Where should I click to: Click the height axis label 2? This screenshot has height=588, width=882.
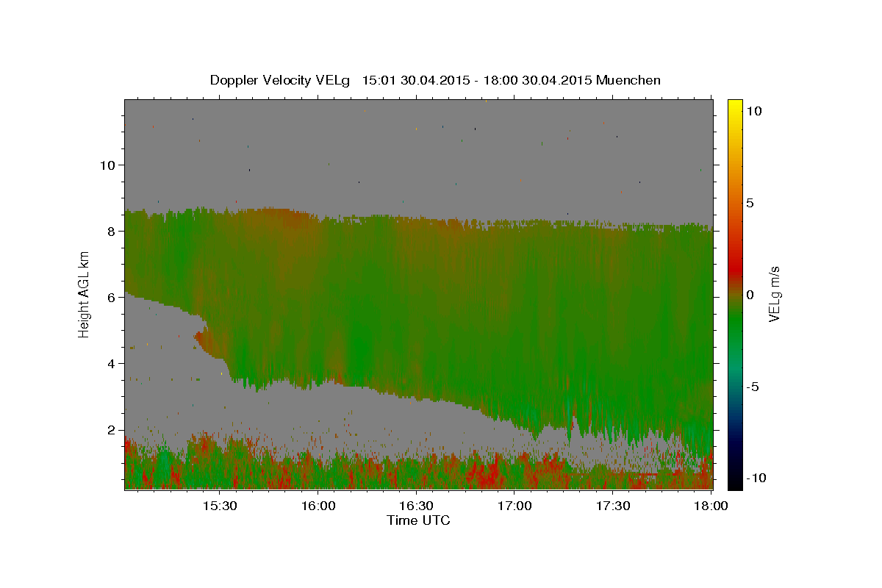point(112,430)
